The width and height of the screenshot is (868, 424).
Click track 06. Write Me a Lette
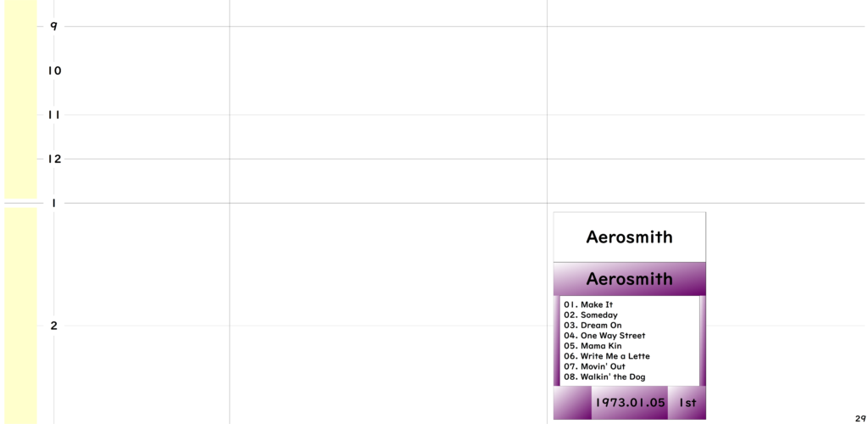[607, 356]
